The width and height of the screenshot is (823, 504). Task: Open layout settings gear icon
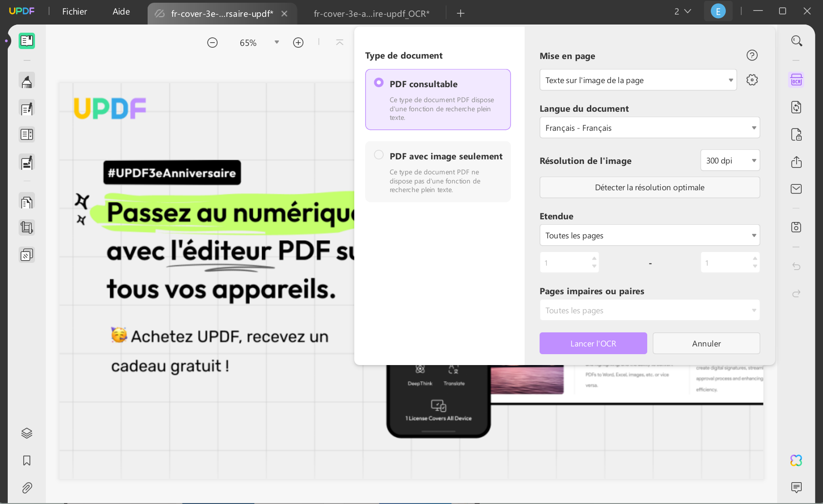point(752,80)
